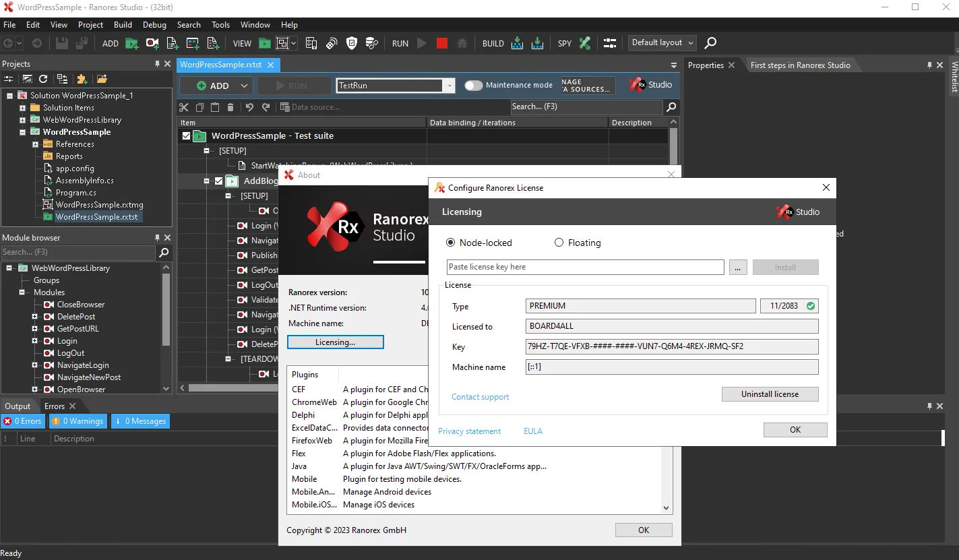Image resolution: width=959 pixels, height=560 pixels.
Task: Open the TestRun configuration dropdown
Action: point(450,86)
